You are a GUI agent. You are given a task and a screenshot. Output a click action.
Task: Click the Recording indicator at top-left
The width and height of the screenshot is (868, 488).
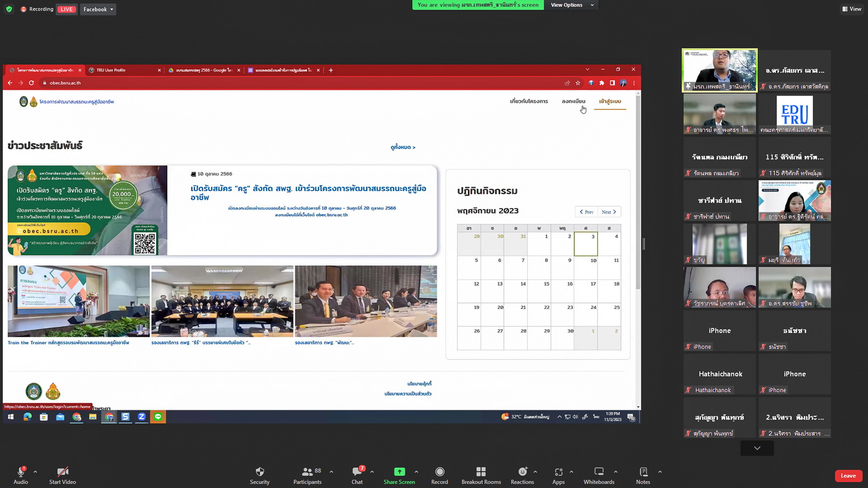37,9
